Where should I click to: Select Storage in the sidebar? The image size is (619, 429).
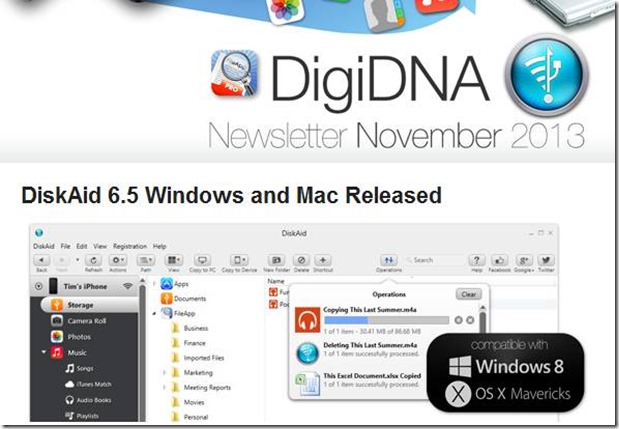point(89,305)
